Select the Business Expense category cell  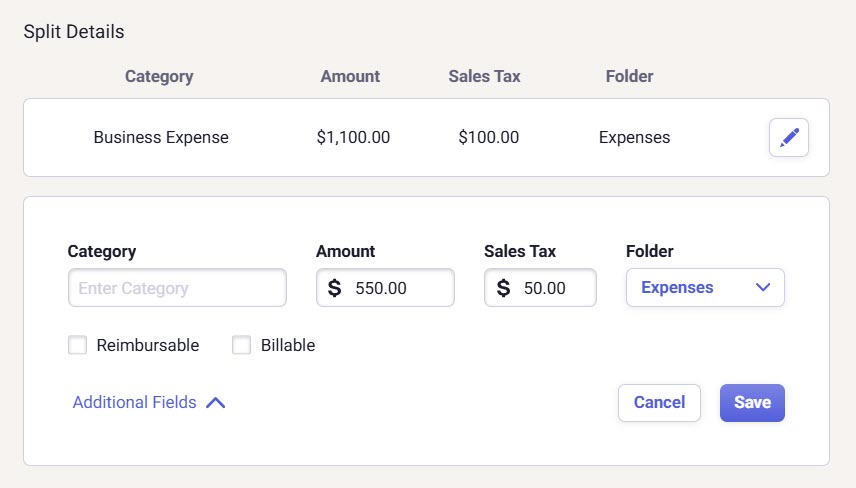(x=161, y=138)
